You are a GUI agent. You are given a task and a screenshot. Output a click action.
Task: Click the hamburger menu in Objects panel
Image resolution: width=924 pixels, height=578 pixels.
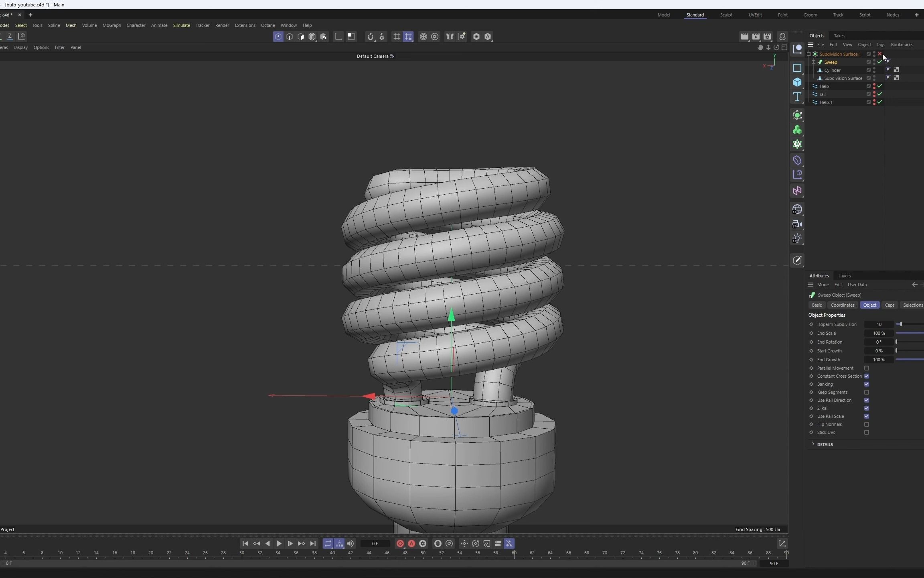[x=811, y=45]
